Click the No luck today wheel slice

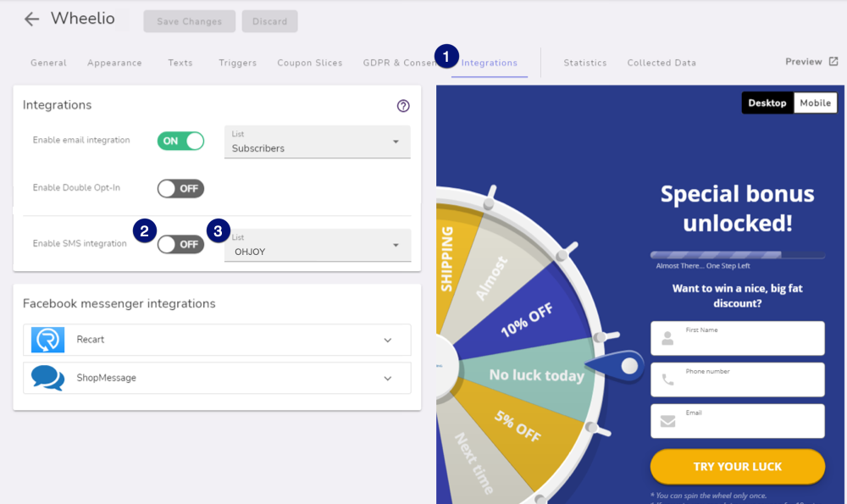pyautogui.click(x=536, y=375)
